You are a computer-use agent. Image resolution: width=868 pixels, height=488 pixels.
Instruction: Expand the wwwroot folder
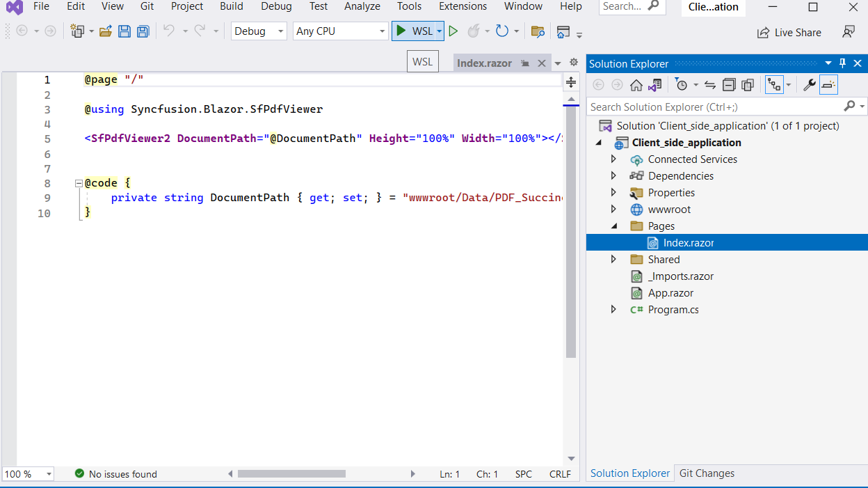click(613, 209)
